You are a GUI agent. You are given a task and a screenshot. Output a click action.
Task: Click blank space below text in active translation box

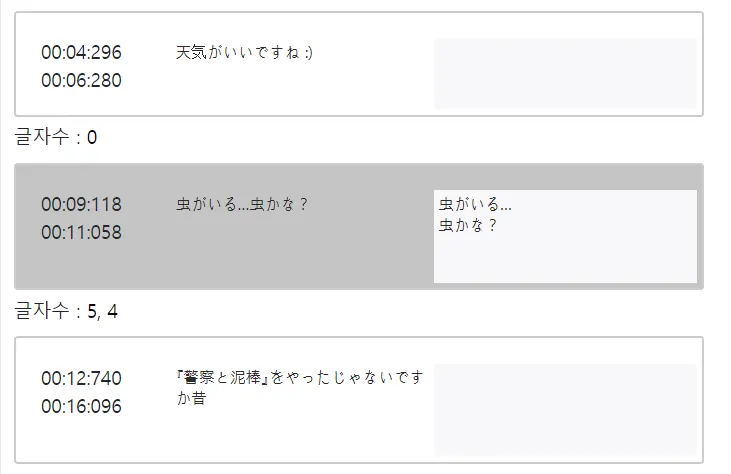point(564,260)
